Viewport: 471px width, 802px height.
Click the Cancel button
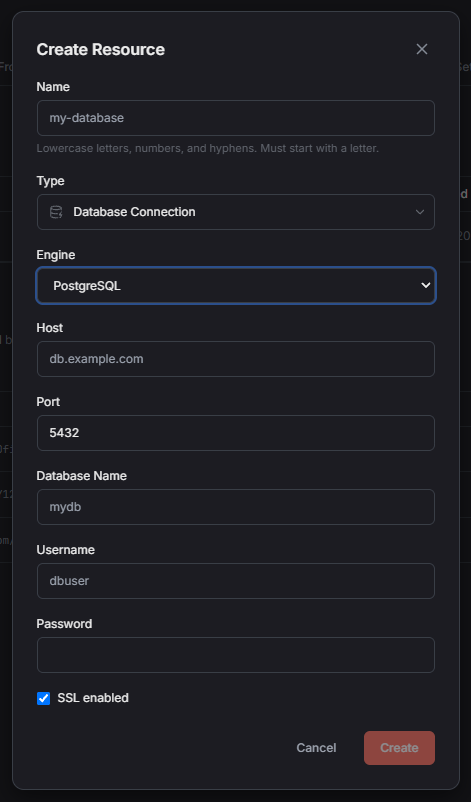[316, 748]
